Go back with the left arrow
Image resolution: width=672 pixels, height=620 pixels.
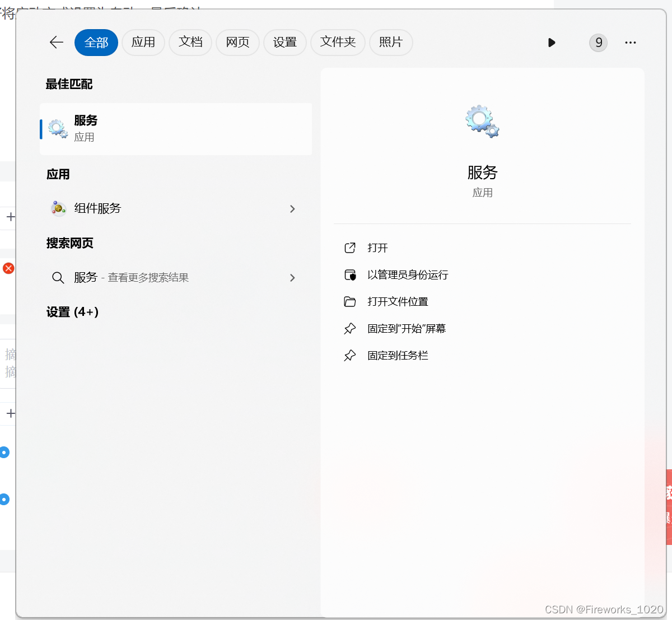click(x=57, y=43)
